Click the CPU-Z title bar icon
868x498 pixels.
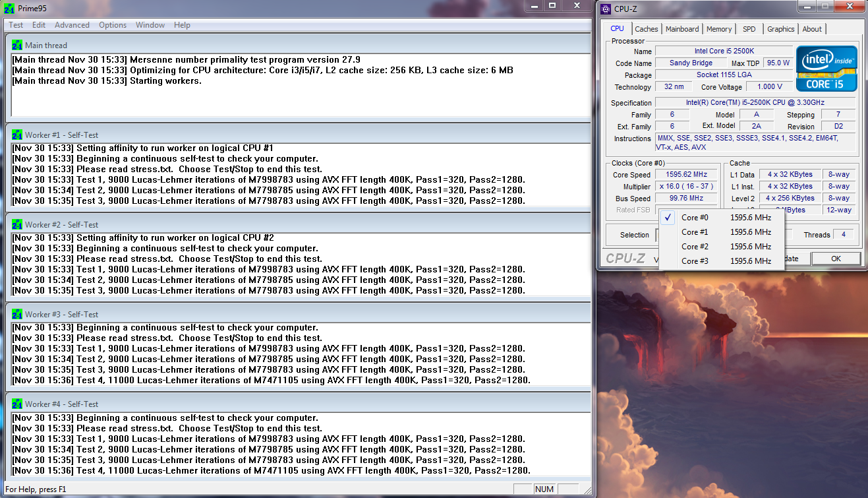coord(606,9)
